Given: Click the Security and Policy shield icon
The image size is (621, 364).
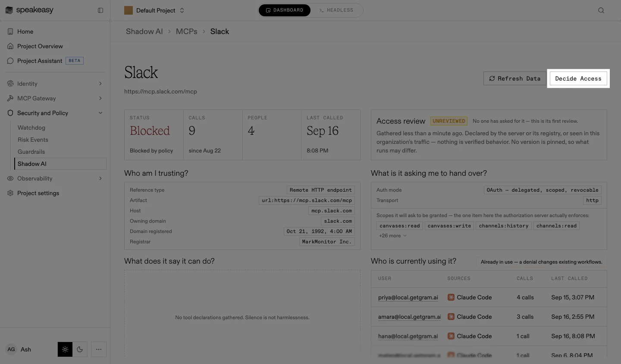Looking at the screenshot, I should (10, 113).
